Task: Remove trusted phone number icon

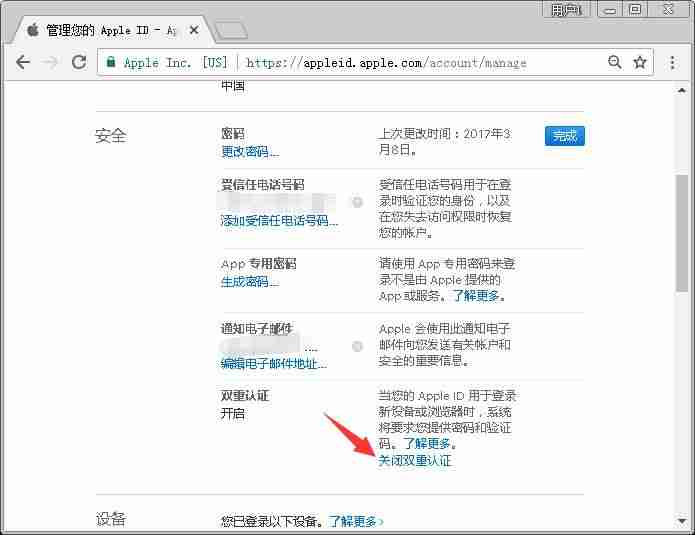Action: pos(357,202)
